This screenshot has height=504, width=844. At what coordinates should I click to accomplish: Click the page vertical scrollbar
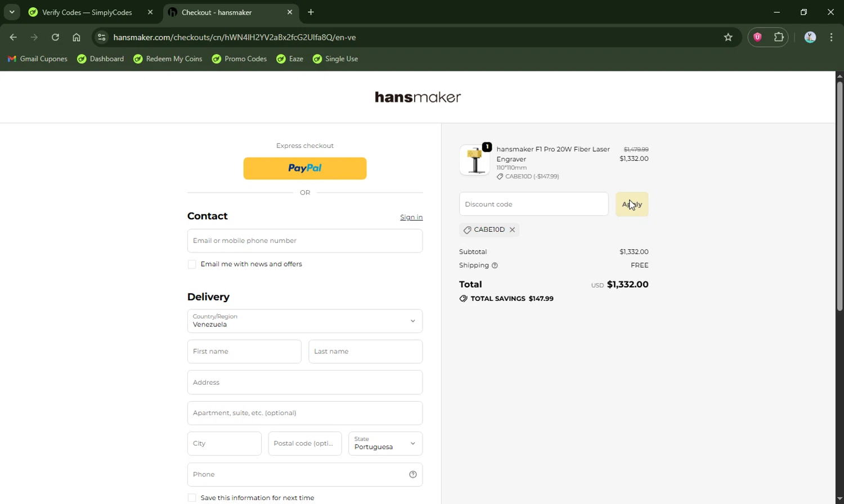pyautogui.click(x=839, y=197)
